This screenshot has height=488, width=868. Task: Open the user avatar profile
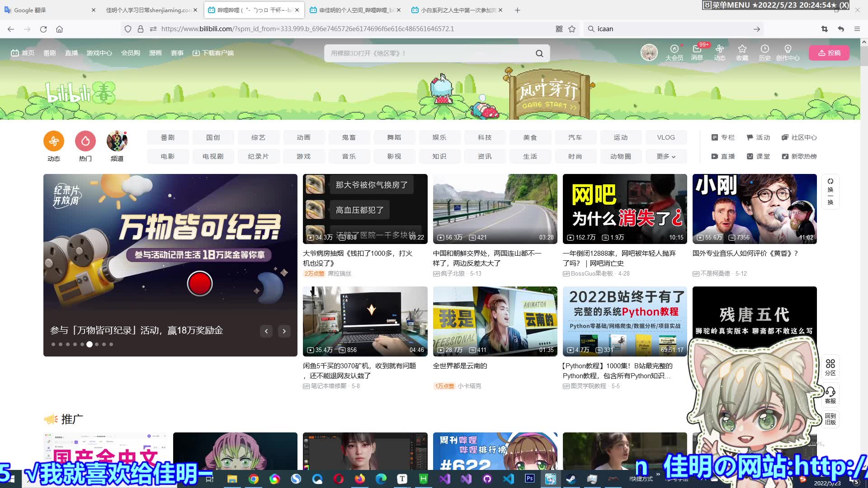(649, 53)
